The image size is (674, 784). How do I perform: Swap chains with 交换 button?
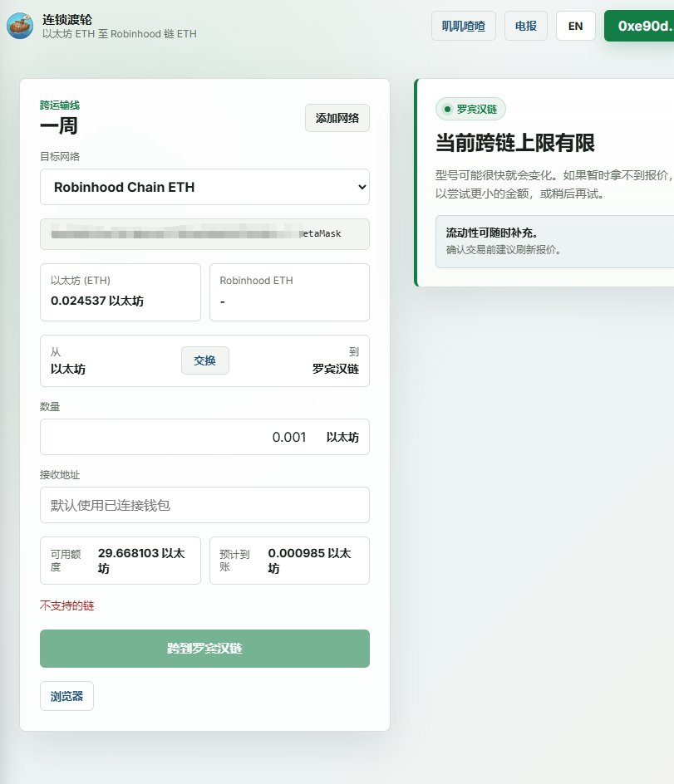tap(204, 360)
